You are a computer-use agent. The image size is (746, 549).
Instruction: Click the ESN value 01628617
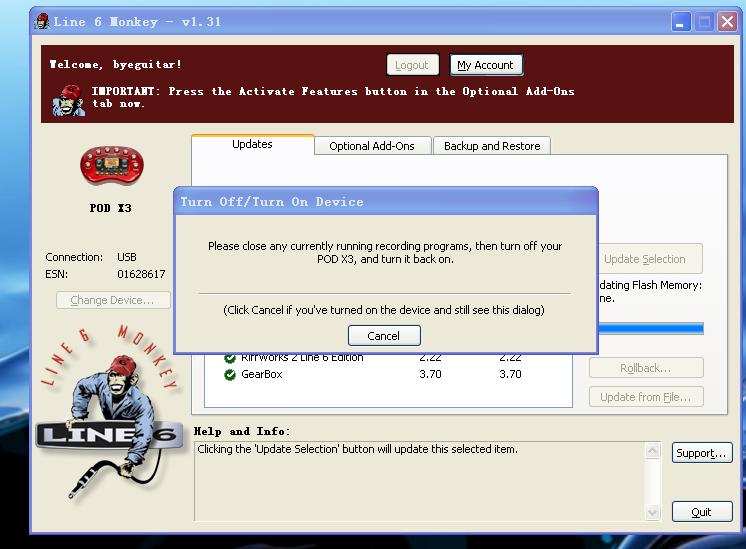coord(141,274)
